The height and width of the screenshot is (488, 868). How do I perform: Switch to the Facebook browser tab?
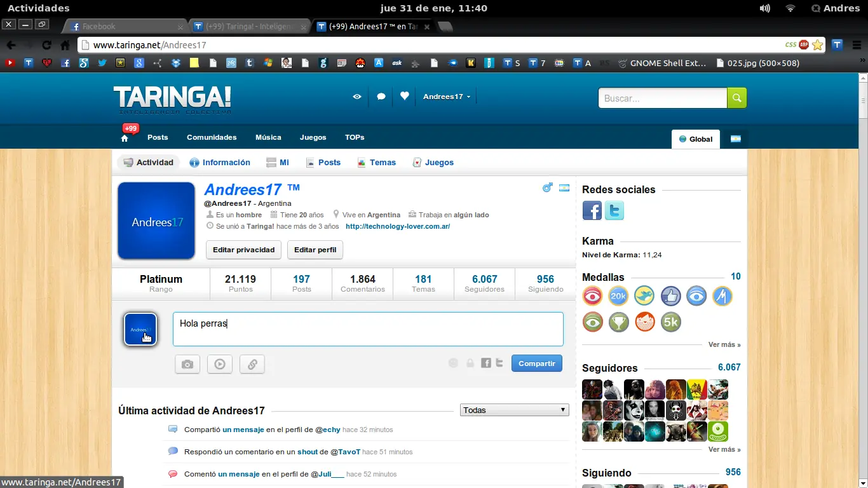125,27
